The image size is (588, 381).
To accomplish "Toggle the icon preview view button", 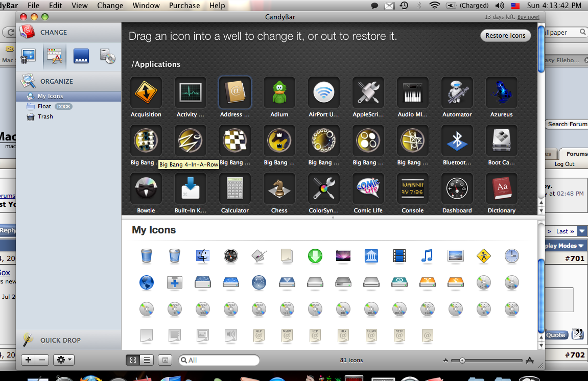I will [x=165, y=360].
